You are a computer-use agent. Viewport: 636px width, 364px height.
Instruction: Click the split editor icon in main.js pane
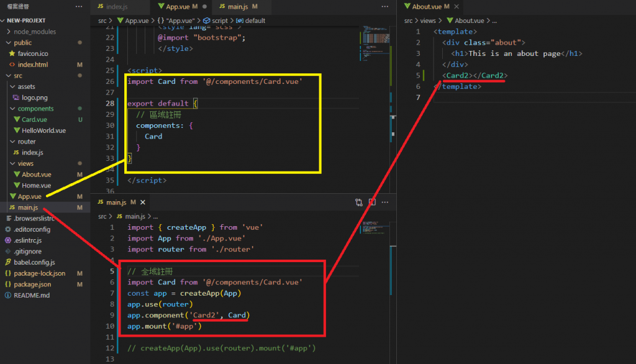click(372, 202)
